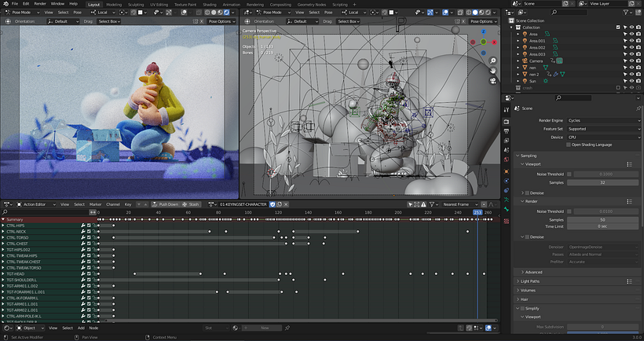This screenshot has width=644, height=341.
Task: Toggle selectability arrow for nen 2
Action: 625,75
